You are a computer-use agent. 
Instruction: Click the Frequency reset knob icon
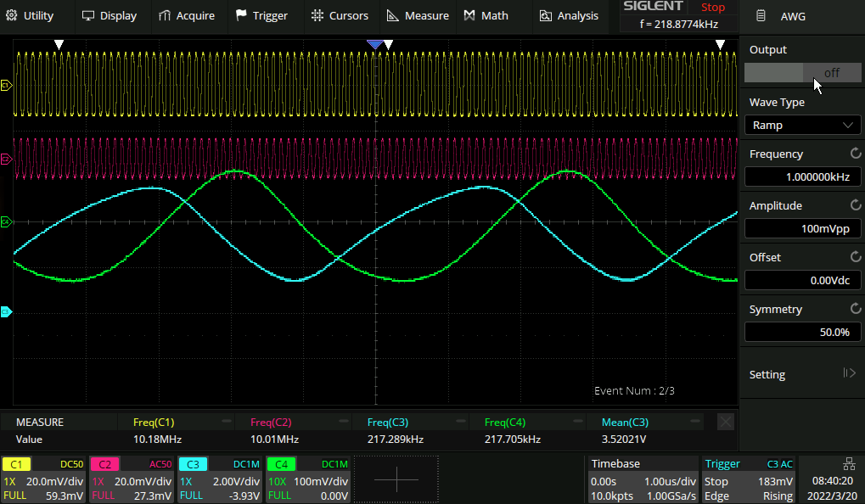[855, 154]
